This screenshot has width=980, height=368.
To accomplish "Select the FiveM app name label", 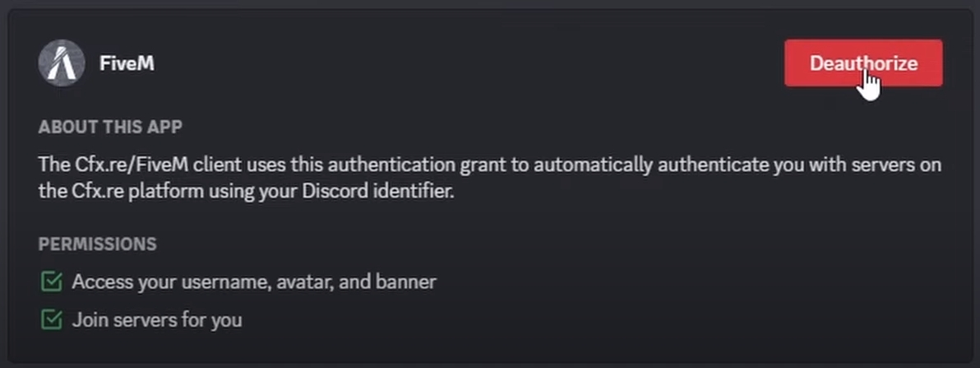I will coord(127,63).
